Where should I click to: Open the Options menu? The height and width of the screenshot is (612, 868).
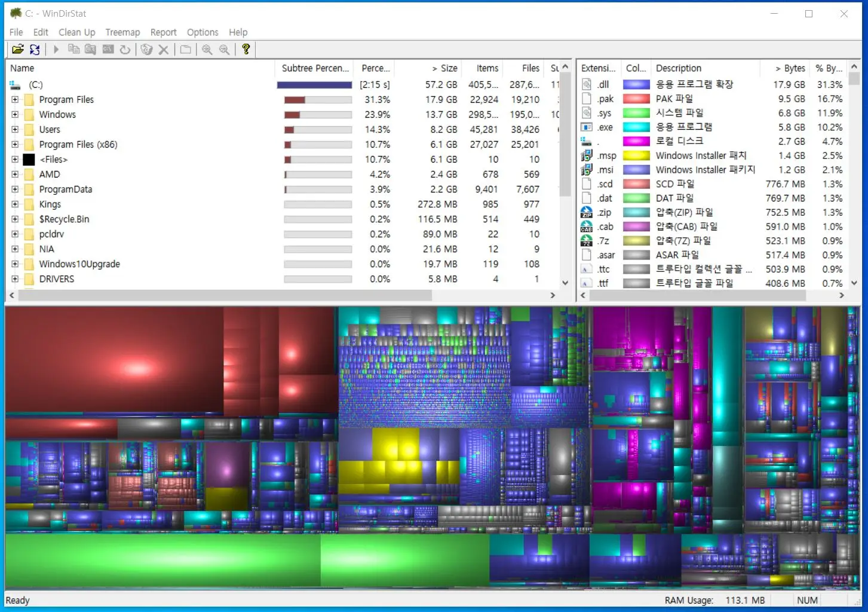(203, 32)
